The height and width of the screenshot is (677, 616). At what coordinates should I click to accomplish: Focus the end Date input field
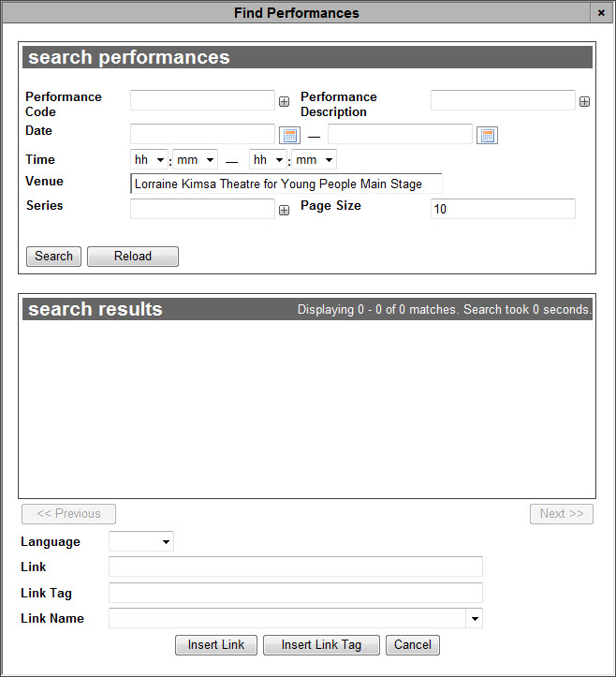pyautogui.click(x=400, y=134)
